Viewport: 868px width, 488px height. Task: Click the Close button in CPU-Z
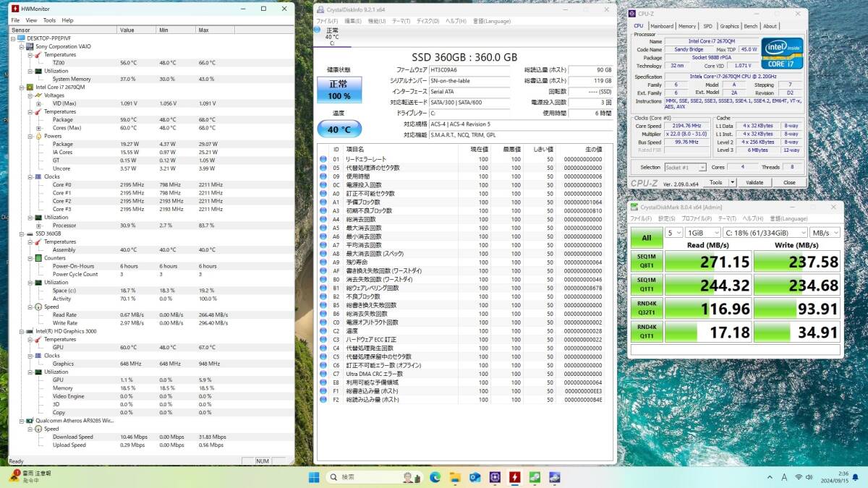click(x=789, y=182)
